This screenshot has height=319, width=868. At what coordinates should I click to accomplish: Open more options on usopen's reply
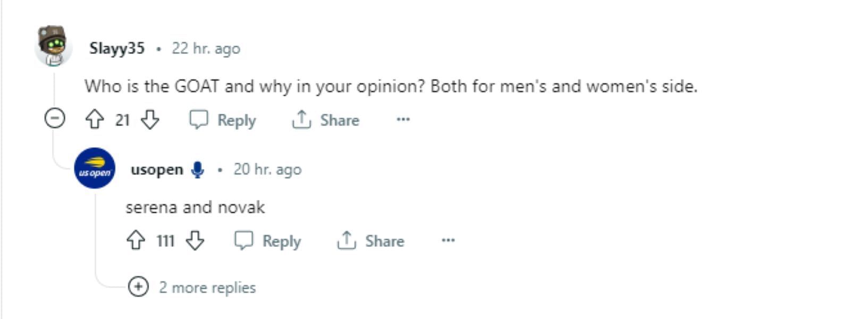point(448,240)
